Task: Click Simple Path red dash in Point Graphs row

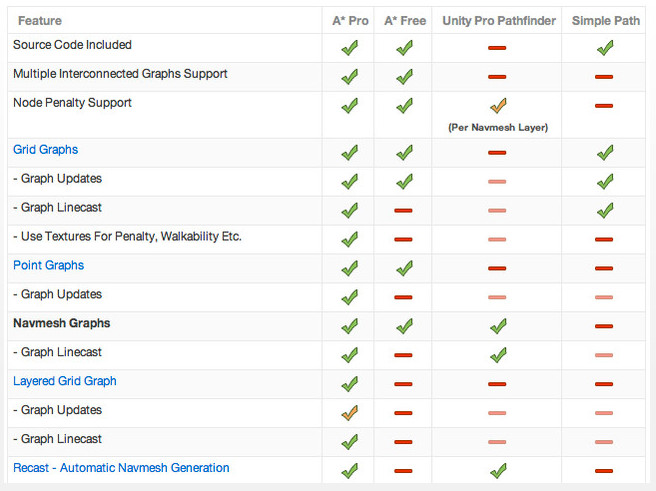Action: pyautogui.click(x=604, y=269)
